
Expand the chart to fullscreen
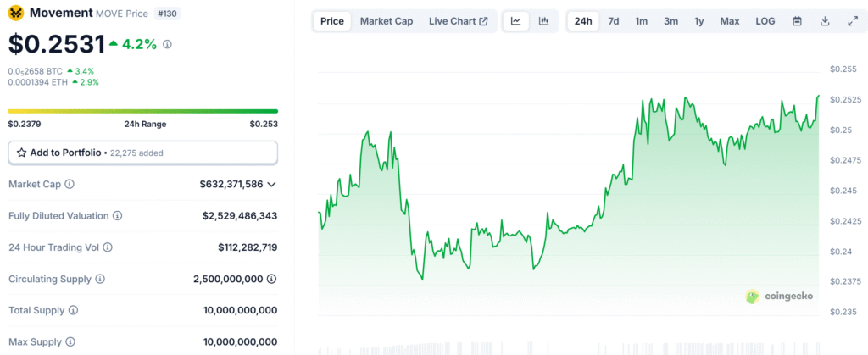click(x=852, y=21)
